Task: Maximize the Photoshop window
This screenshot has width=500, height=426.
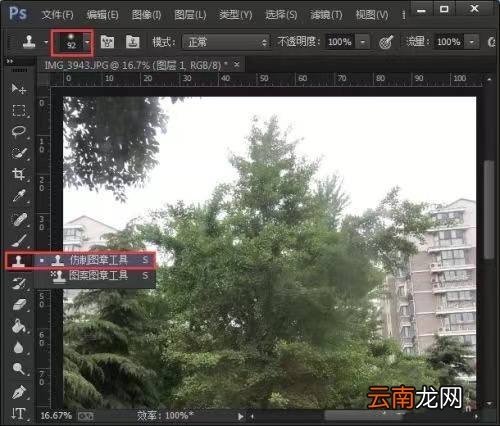Action: coord(444,9)
